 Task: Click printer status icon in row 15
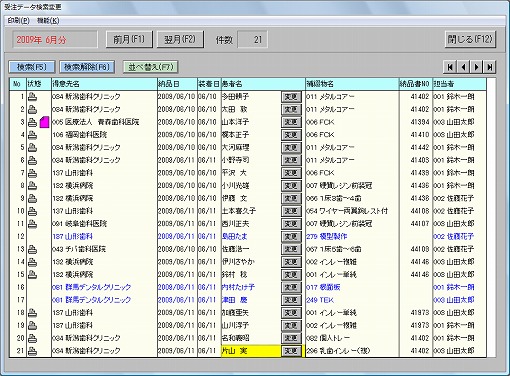(32, 274)
